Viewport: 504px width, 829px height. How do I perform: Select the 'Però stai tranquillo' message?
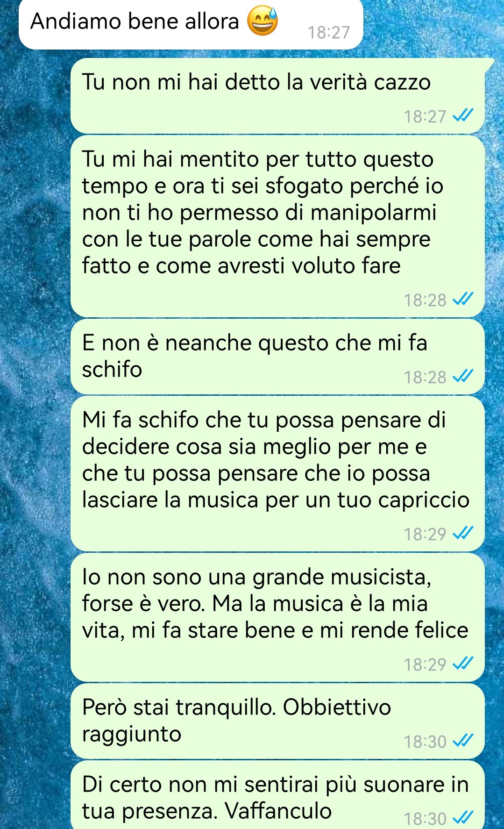pos(277,721)
